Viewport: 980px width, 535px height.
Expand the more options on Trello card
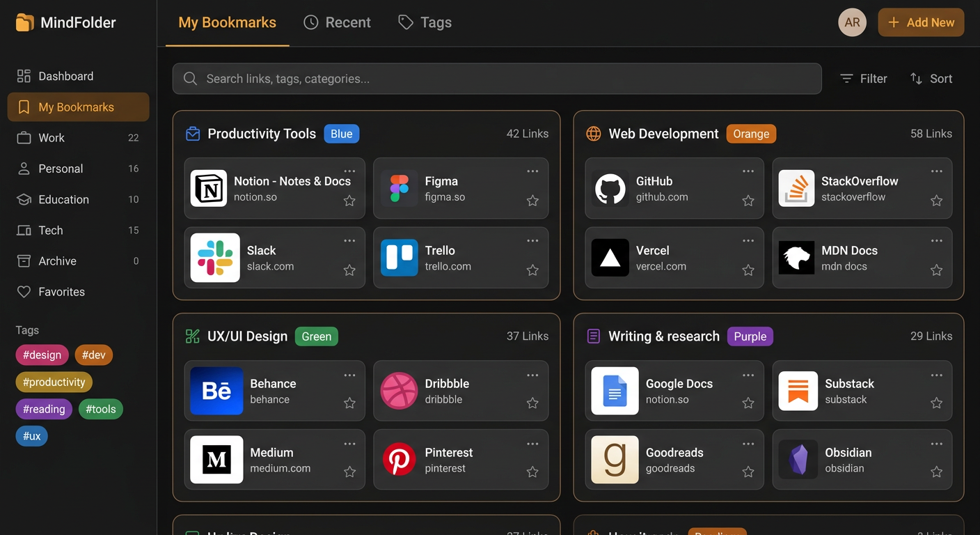[532, 241]
